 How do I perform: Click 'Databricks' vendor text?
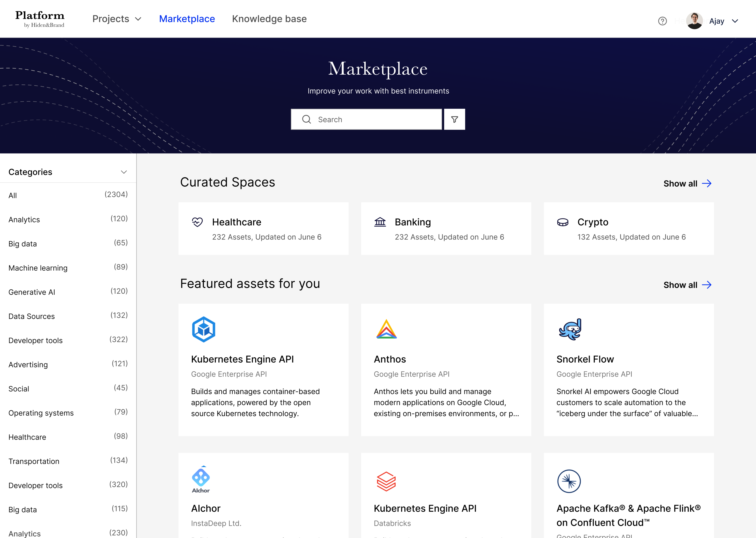point(392,523)
